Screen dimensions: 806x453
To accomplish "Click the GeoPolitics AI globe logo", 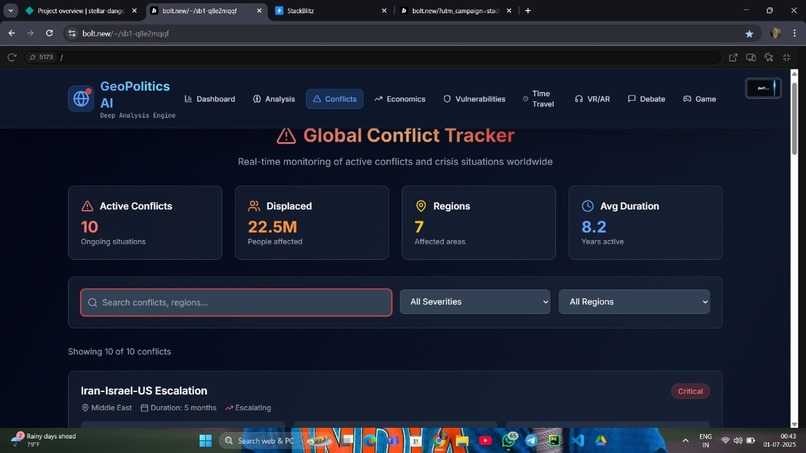I will click(81, 98).
